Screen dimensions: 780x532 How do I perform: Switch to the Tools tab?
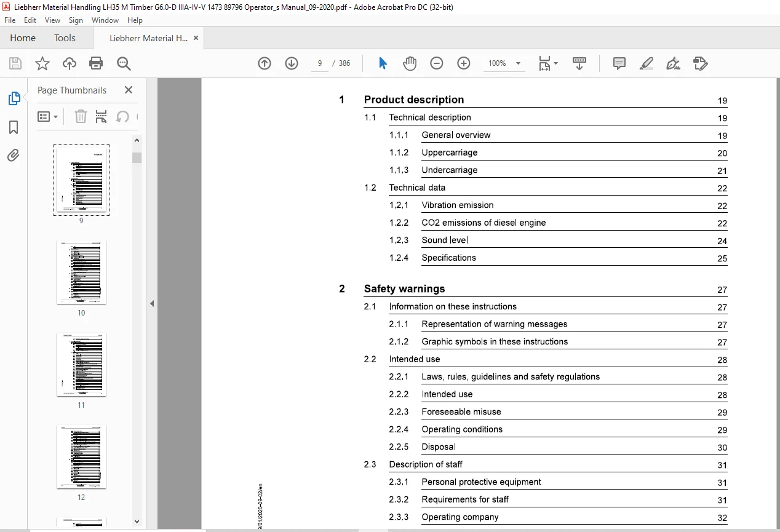point(65,38)
